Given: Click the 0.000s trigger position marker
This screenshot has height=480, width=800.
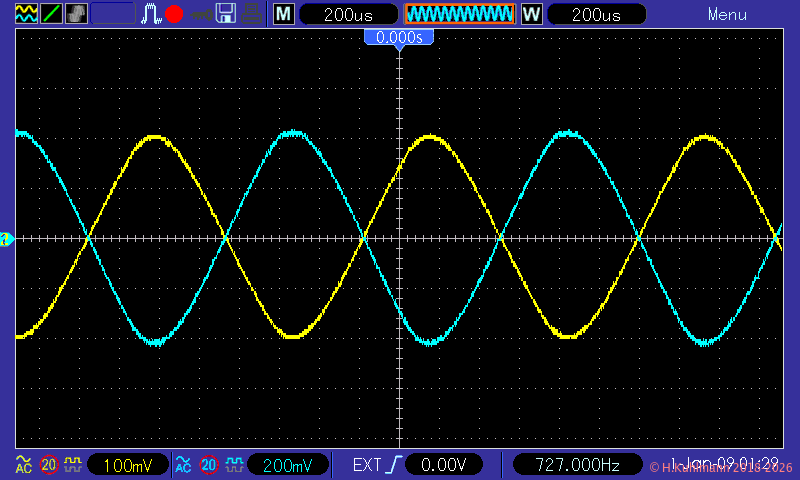Looking at the screenshot, I should tap(399, 37).
